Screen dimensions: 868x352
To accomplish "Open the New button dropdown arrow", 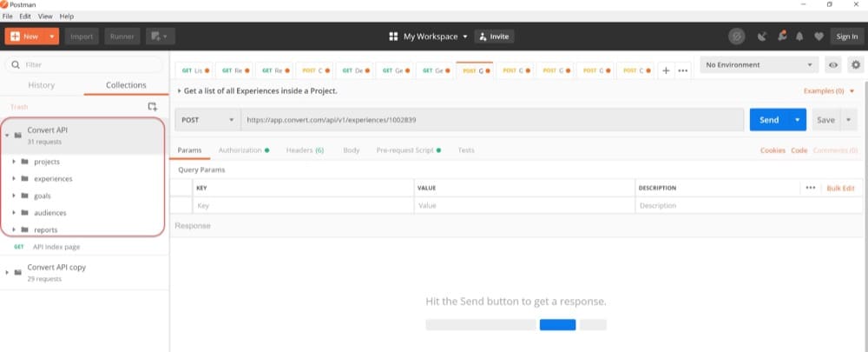I will coord(52,37).
